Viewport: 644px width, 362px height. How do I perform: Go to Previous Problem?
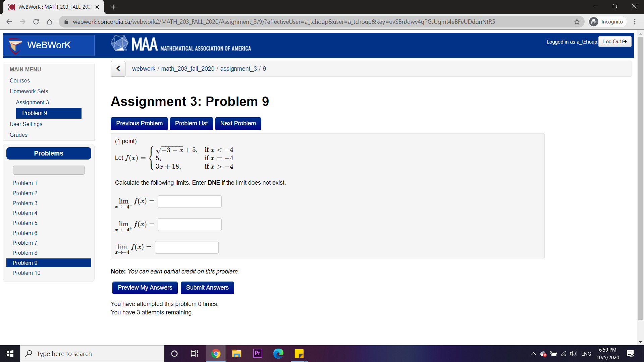click(140, 123)
